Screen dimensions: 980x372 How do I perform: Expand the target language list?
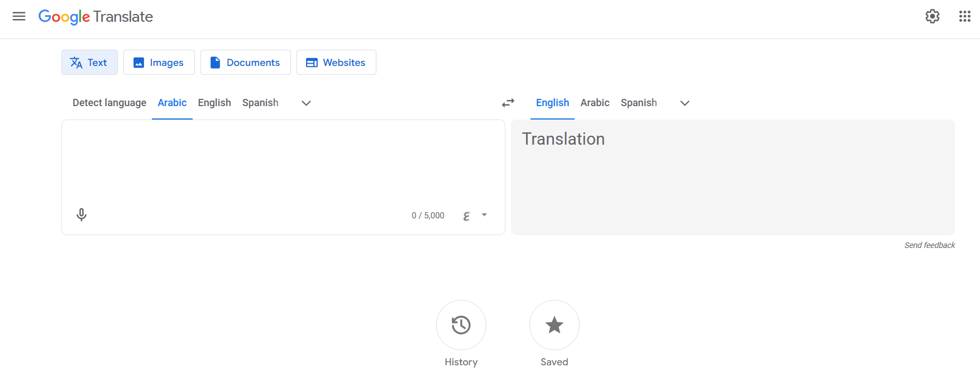684,103
